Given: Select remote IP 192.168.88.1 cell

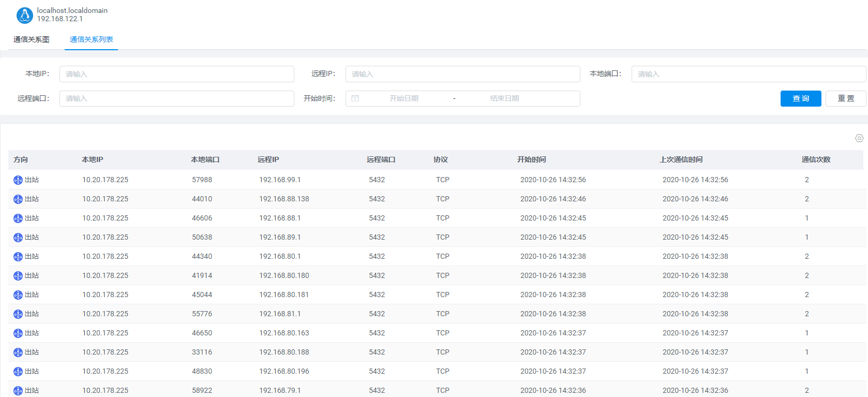Looking at the screenshot, I should pos(280,218).
